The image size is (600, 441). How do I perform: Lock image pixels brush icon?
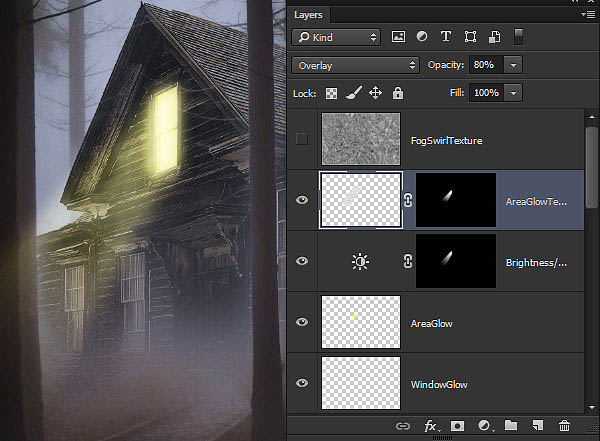click(354, 93)
